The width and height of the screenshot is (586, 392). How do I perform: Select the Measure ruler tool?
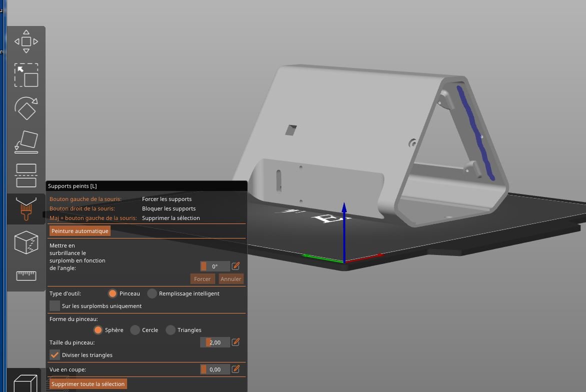(x=26, y=275)
